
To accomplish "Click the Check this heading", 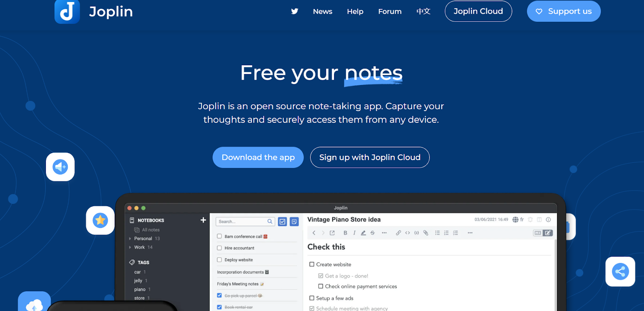I will [x=326, y=247].
